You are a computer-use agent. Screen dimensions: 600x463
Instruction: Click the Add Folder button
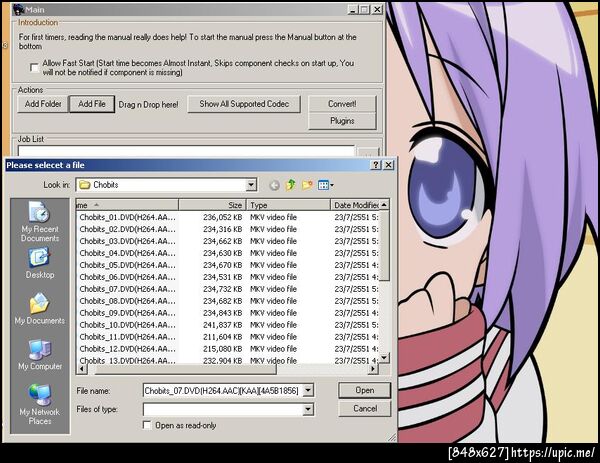(x=43, y=104)
